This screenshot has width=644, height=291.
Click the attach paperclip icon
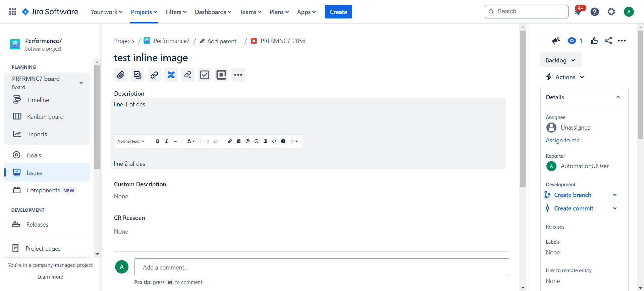click(x=121, y=75)
